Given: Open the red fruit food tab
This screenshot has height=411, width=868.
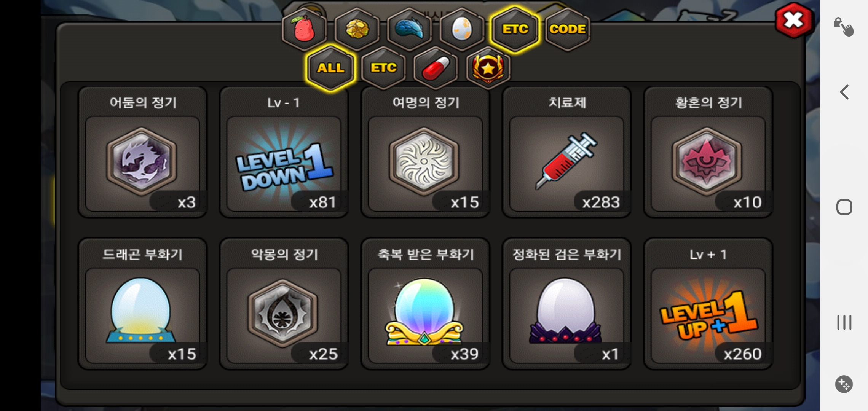Looking at the screenshot, I should pyautogui.click(x=304, y=29).
